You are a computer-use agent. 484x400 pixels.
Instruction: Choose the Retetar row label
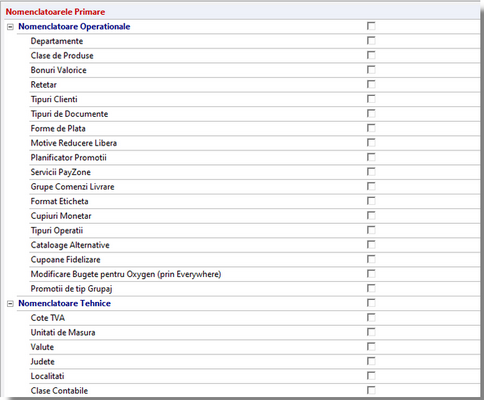pos(43,85)
